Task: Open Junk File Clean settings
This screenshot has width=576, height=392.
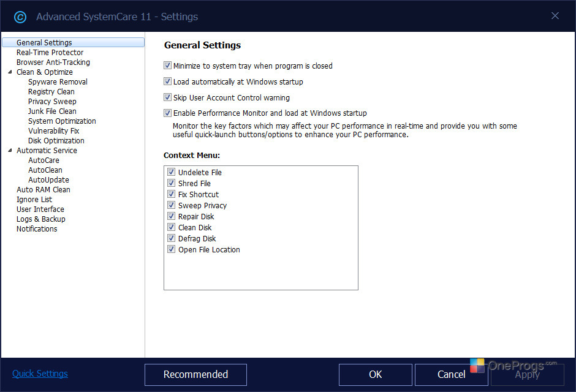Action: 52,111
